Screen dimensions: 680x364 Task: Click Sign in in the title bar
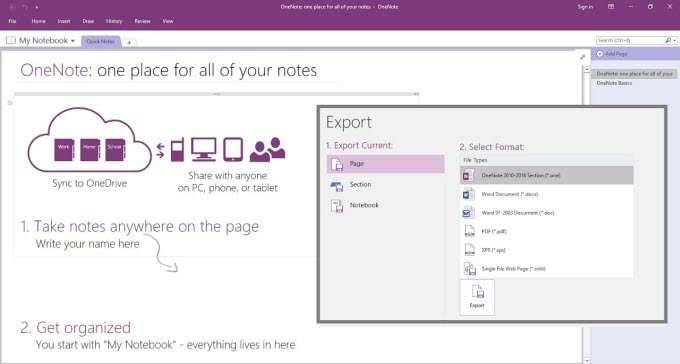tap(585, 7)
